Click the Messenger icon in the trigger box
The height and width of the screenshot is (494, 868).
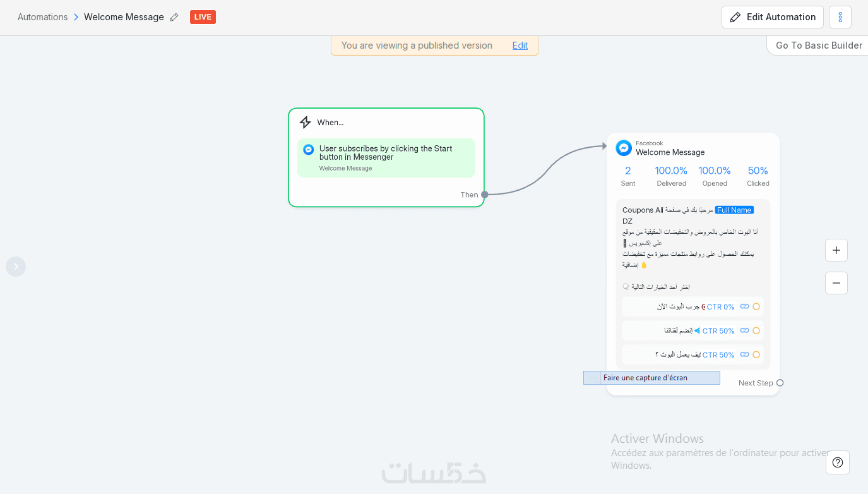click(x=309, y=150)
